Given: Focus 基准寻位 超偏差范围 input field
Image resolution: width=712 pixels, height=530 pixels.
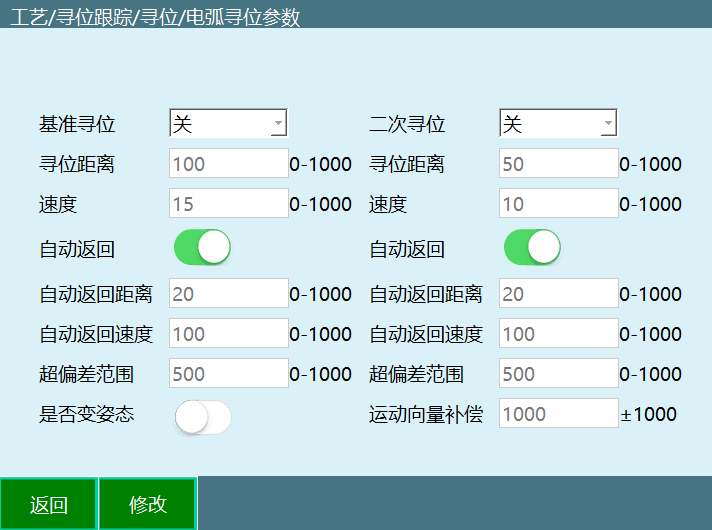Looking at the screenshot, I should pyautogui.click(x=229, y=374).
